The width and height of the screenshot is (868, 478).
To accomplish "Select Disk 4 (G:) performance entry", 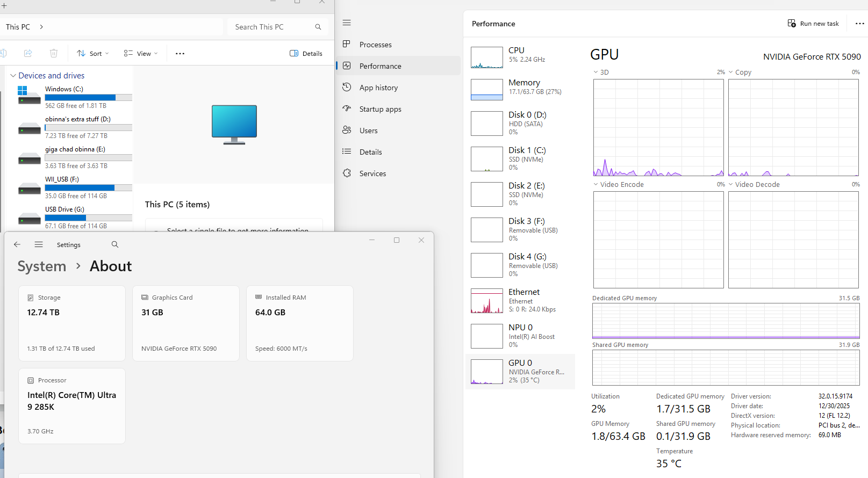I will 520,265.
